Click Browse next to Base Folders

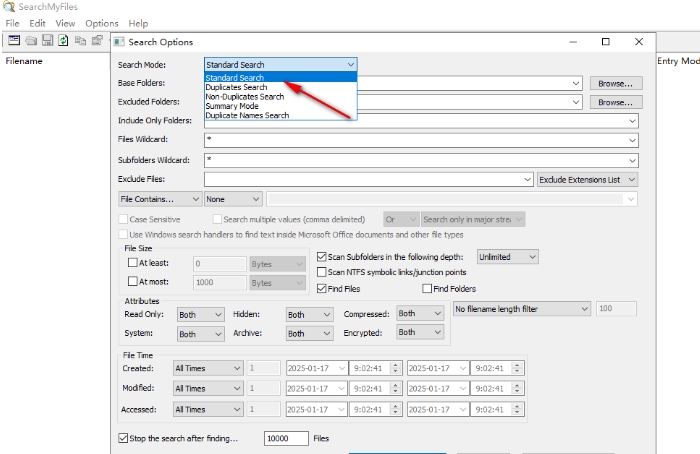tap(615, 84)
